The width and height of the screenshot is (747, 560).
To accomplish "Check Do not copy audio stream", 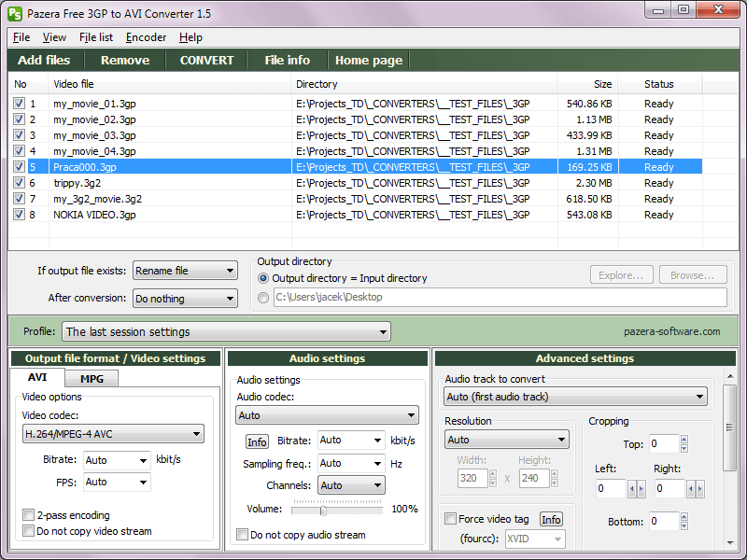I will [x=242, y=534].
